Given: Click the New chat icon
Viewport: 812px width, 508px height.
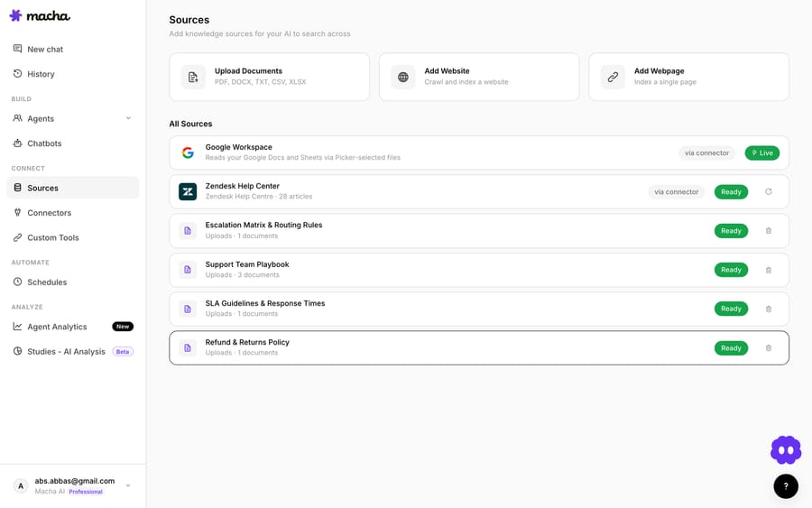Looking at the screenshot, I should 18,49.
